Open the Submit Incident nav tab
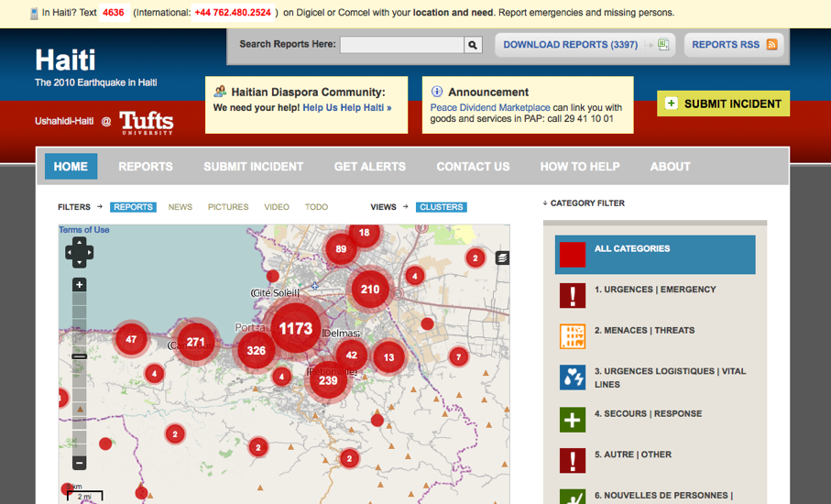 (253, 167)
